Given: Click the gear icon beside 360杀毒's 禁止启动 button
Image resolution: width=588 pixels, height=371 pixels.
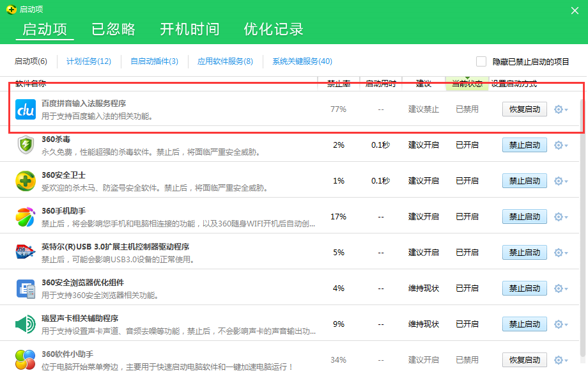Looking at the screenshot, I should 559,145.
